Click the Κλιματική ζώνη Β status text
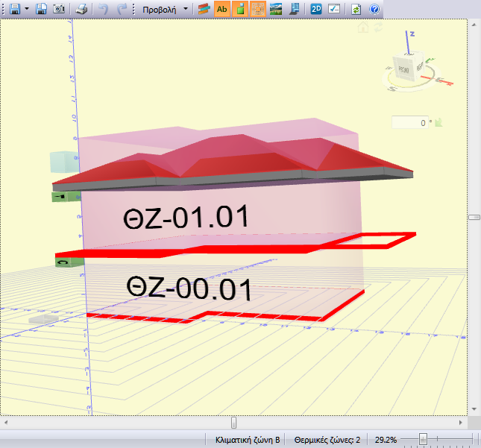Image resolution: width=481 pixels, height=448 pixels. pos(247,440)
